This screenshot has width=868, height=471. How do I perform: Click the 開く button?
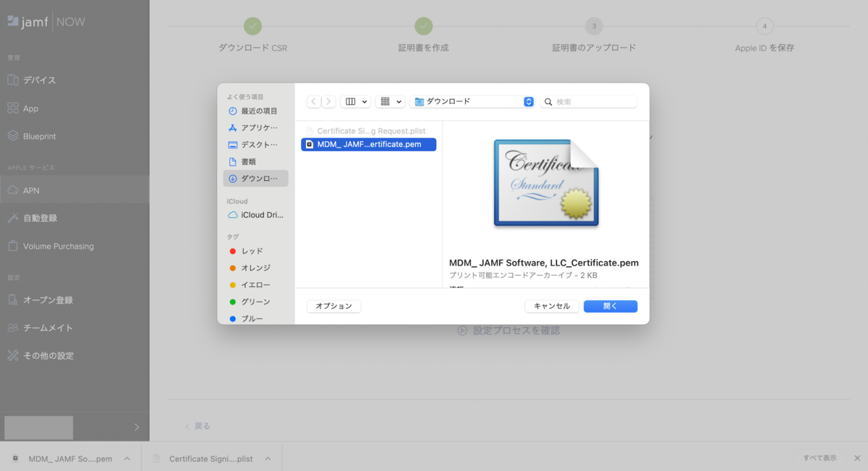coord(610,306)
